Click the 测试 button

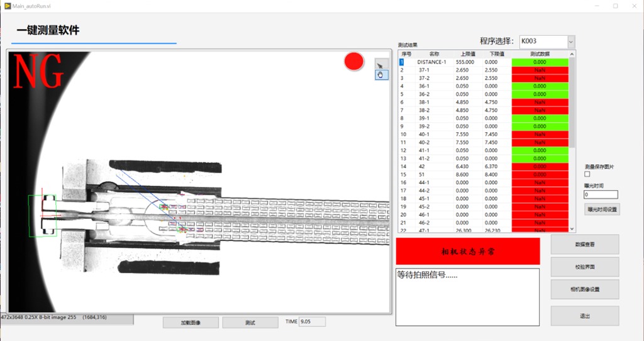pyautogui.click(x=250, y=323)
